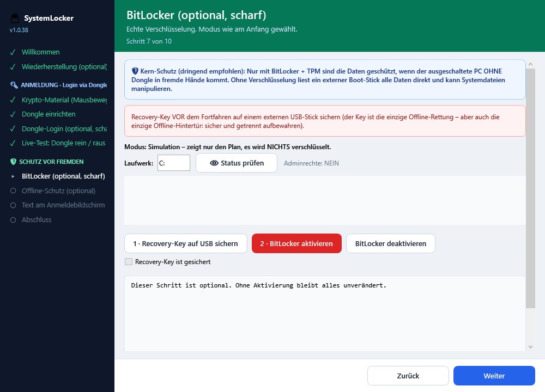This screenshot has height=392, width=545.
Task: Click the vertical scrollbar thumb
Action: pyautogui.click(x=530, y=188)
